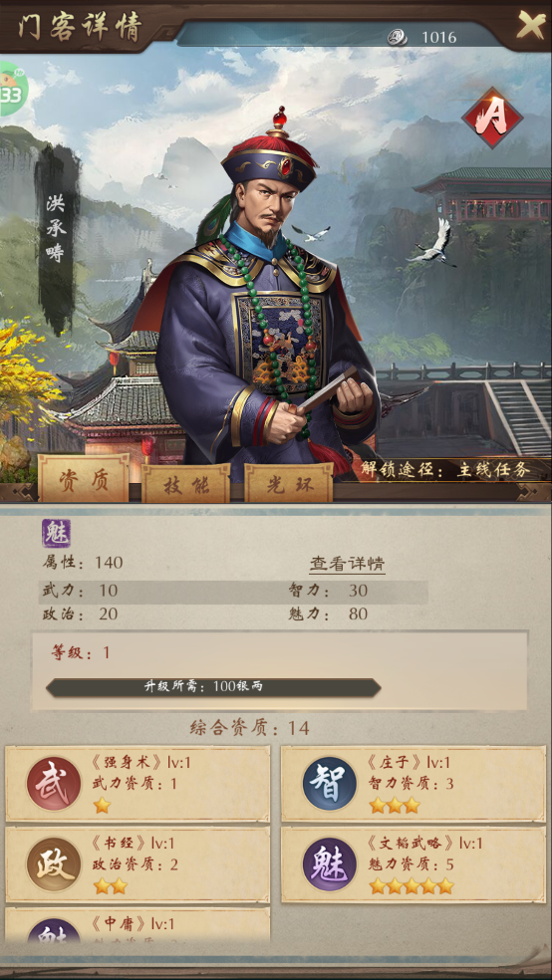Viewport: 552px width, 980px height.
Task: Click the 升级所需 100银两 upgrade bar
Action: coord(213,687)
